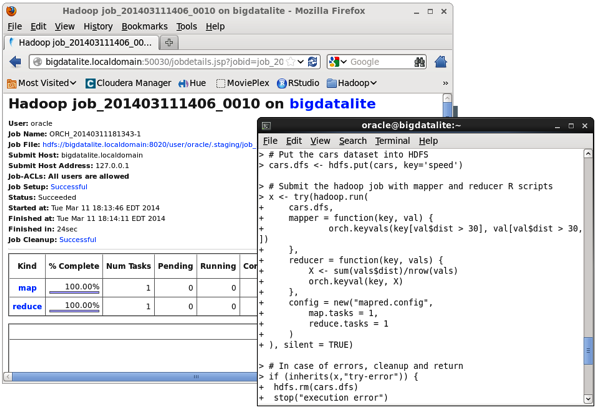Click the 'Status: Succeeded' text

click(42, 197)
